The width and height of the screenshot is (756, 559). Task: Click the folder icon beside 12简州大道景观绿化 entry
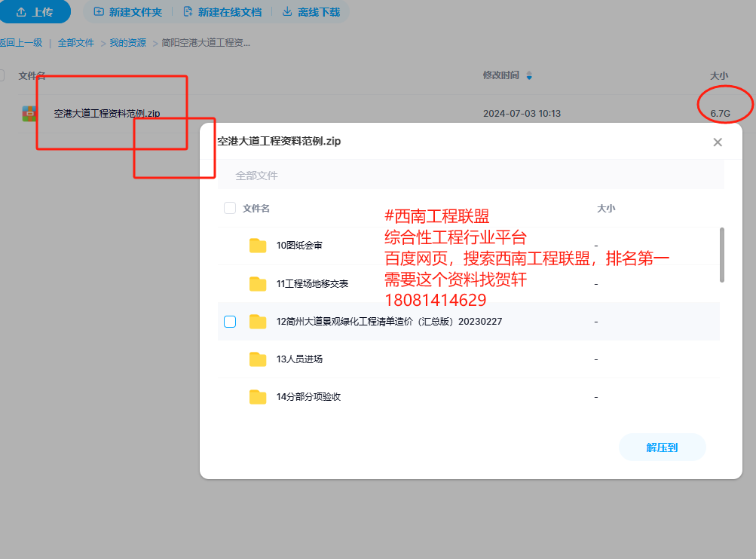click(x=257, y=321)
